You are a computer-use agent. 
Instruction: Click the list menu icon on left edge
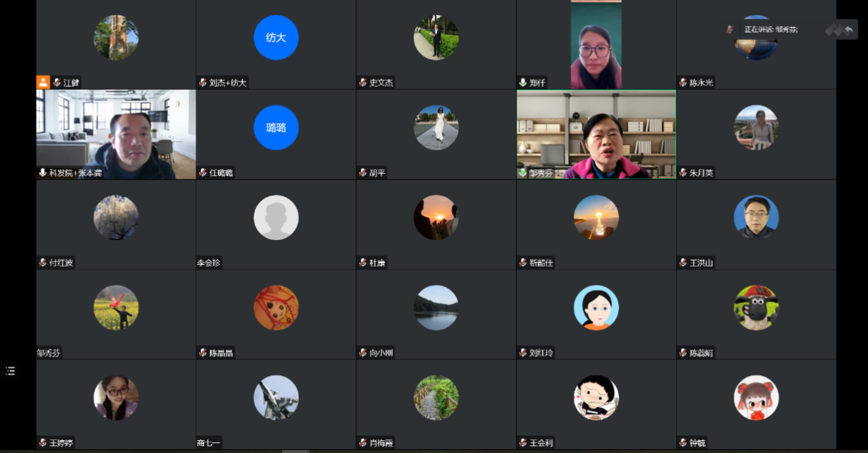coord(11,371)
